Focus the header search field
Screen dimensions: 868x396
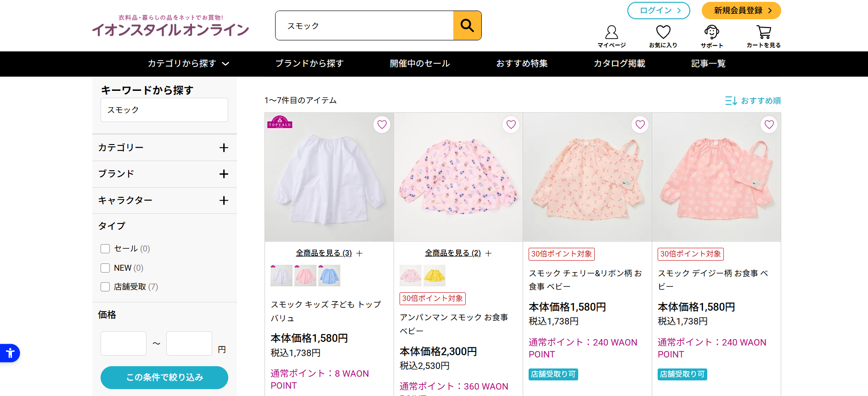tap(364, 26)
